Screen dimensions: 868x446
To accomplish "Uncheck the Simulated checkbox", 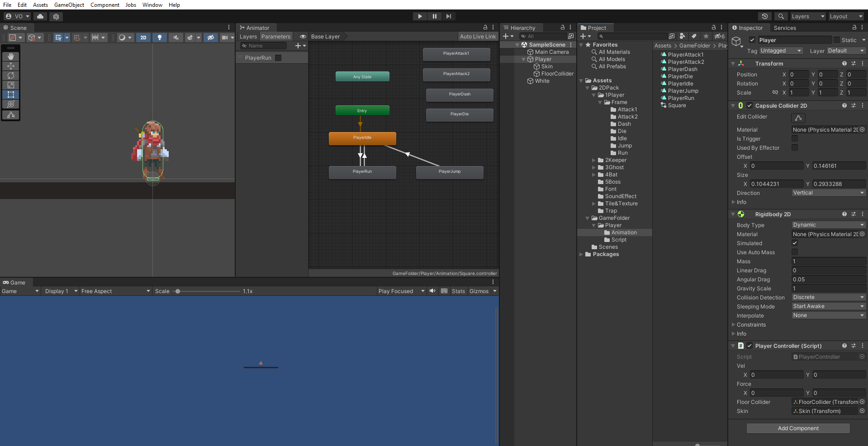I will [794, 243].
